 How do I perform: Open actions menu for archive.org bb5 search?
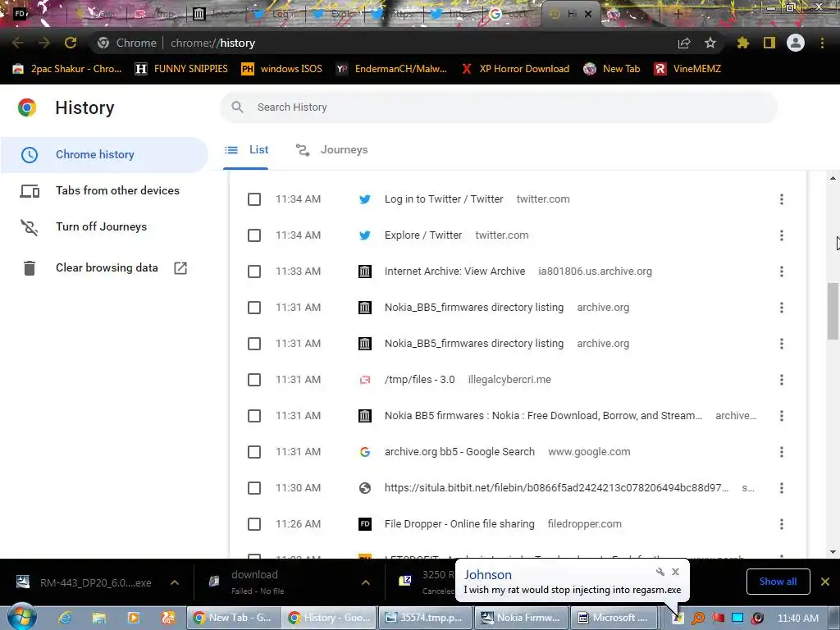(782, 452)
